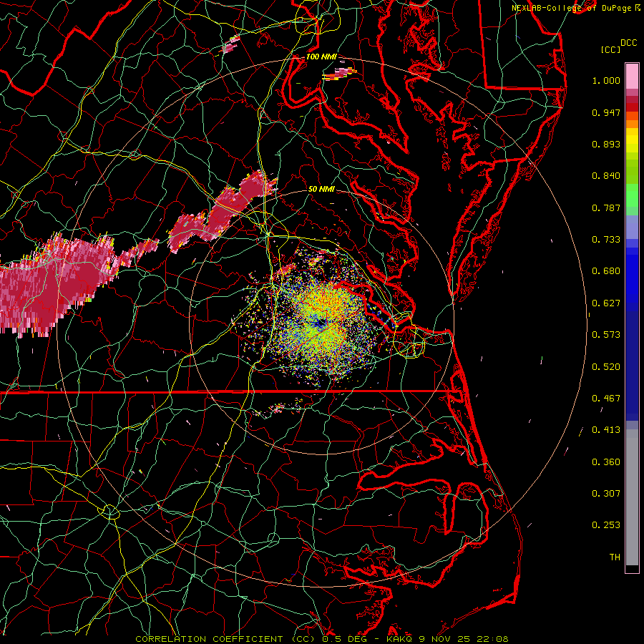Pick the 0.787 scale label
This screenshot has width=644, height=644.
click(606, 208)
